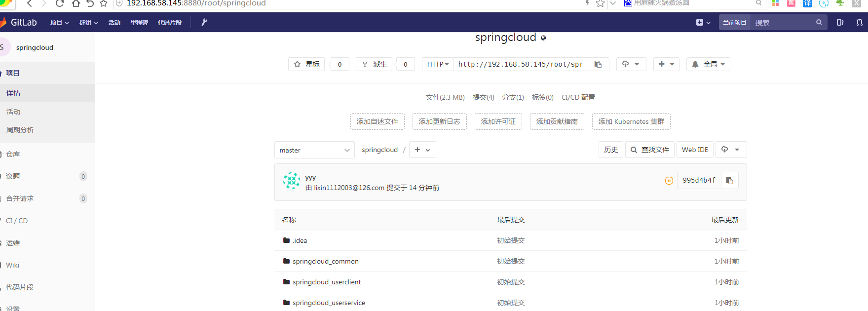Click the yyy commit author avatar
This screenshot has height=311, width=868.
click(291, 181)
